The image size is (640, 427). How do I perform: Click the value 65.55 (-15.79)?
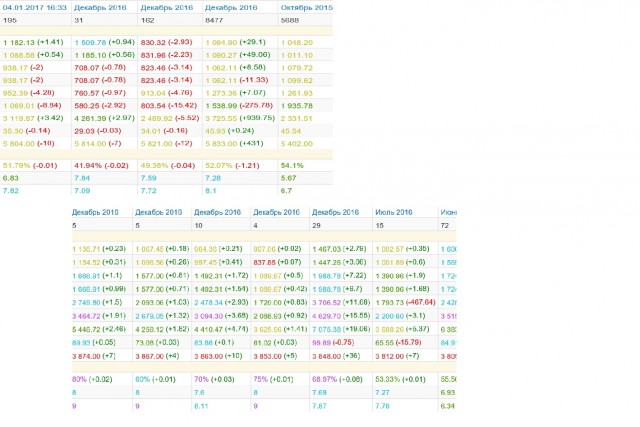click(398, 342)
